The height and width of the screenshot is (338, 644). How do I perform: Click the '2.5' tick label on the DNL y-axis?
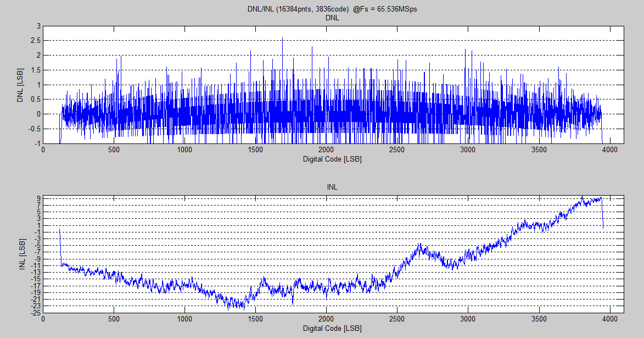click(36, 40)
